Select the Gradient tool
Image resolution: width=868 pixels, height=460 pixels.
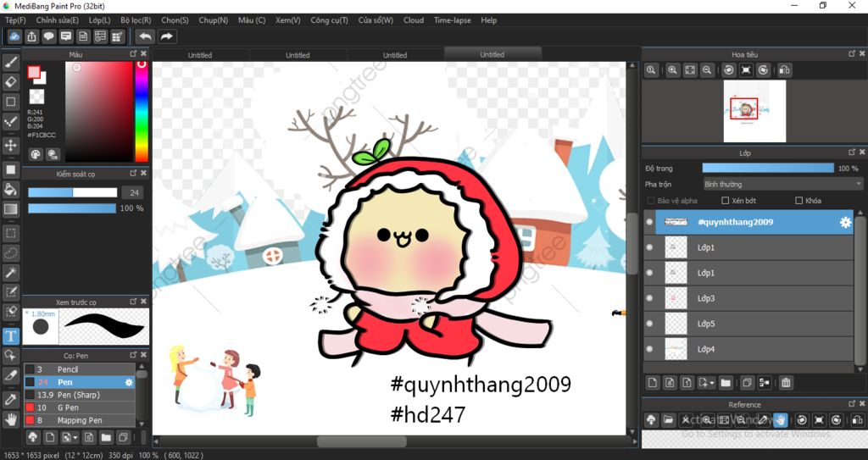(x=10, y=209)
